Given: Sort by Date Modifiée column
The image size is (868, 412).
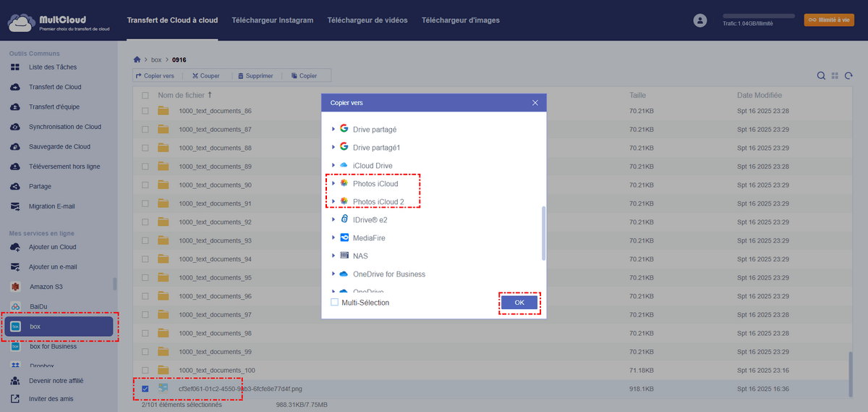Looking at the screenshot, I should click(x=759, y=96).
